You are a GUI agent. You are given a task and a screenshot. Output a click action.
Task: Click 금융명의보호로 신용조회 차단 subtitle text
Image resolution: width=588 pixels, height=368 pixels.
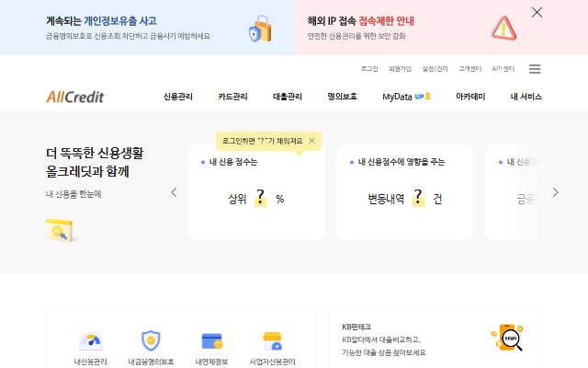(x=128, y=36)
